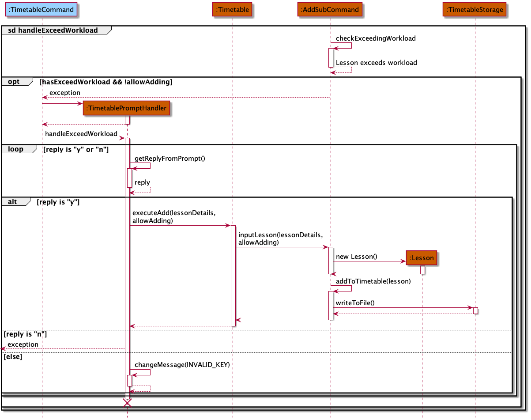
Task: Select the :AddSubCommand lifeline header
Action: coord(330,9)
